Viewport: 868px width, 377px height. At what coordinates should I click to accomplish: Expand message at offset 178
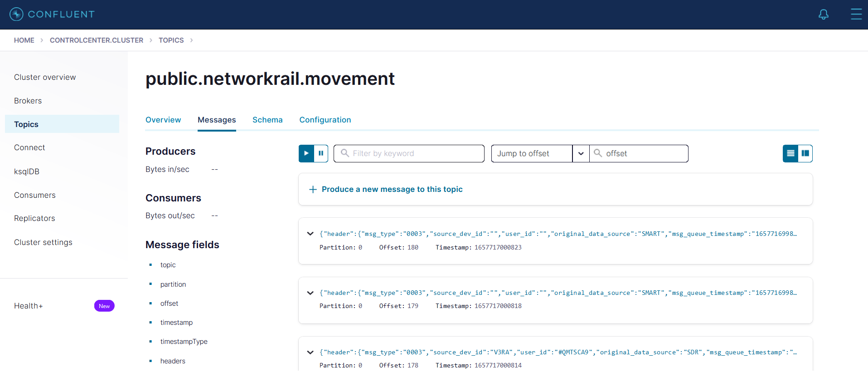tap(310, 352)
